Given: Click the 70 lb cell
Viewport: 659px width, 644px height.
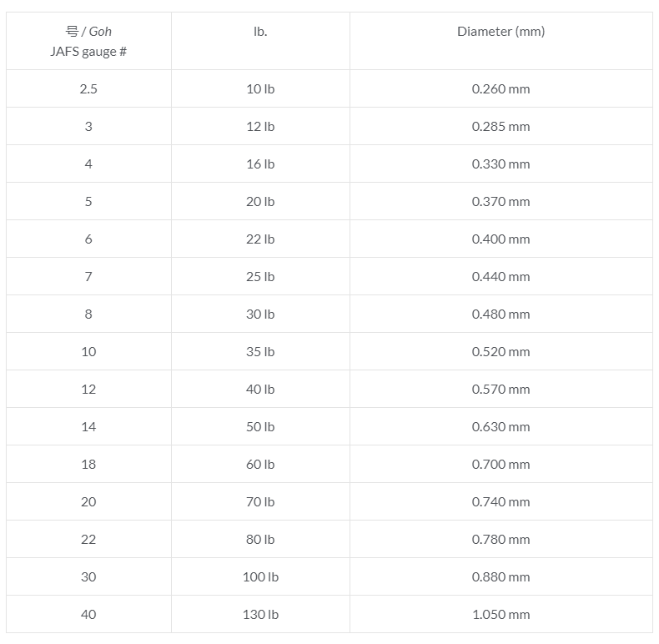Looking at the screenshot, I should click(260, 502).
